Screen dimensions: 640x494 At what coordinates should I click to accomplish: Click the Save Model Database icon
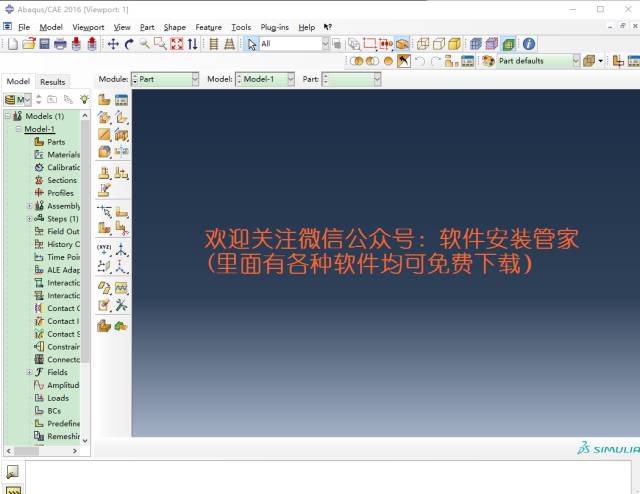[45, 44]
